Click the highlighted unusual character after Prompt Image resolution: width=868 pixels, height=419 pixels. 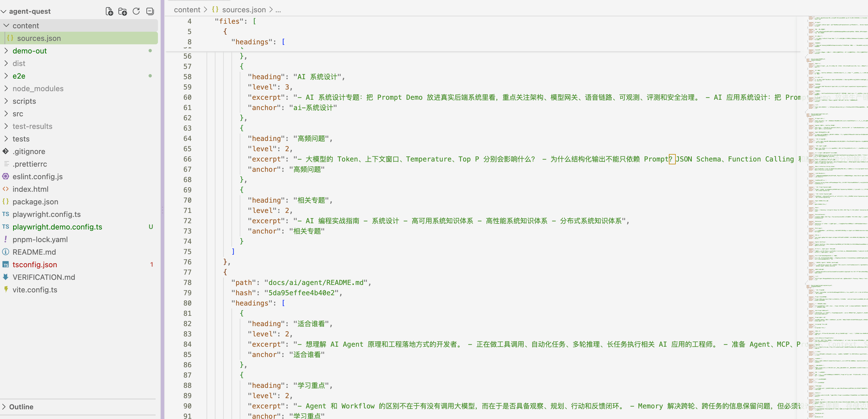pos(672,159)
